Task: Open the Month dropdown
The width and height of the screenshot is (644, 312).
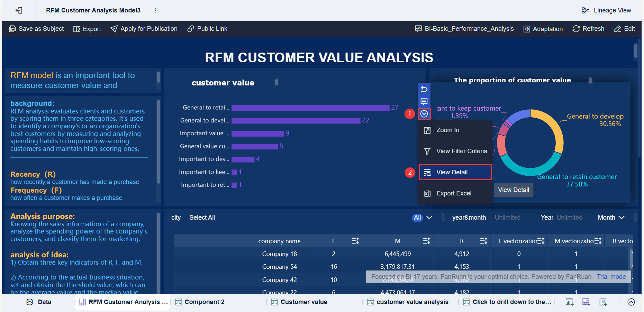Action: pos(611,218)
